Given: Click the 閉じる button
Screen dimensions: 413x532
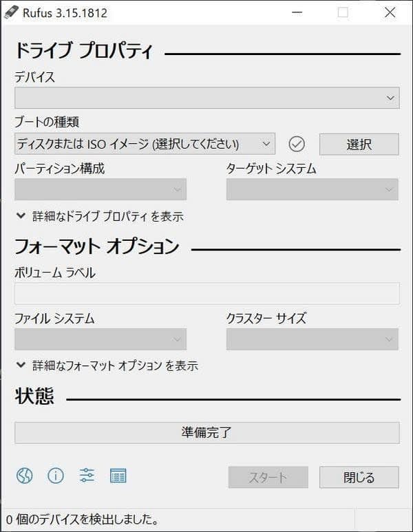Looking at the screenshot, I should [359, 478].
